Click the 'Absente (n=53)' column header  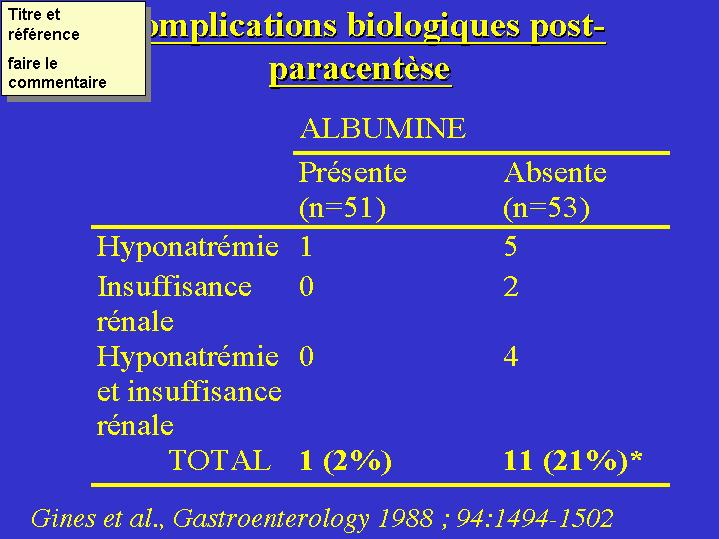[x=555, y=190]
